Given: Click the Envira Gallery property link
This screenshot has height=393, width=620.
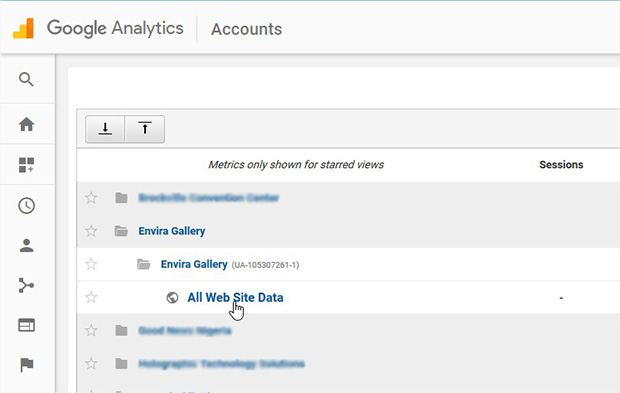Looking at the screenshot, I should coord(194,264).
